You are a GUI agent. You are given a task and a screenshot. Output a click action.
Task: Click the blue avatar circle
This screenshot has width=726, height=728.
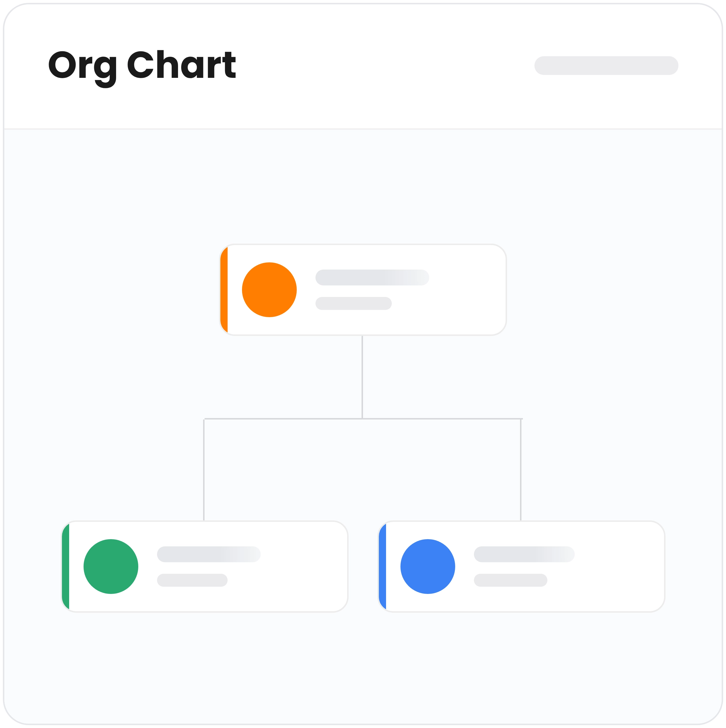click(x=428, y=566)
